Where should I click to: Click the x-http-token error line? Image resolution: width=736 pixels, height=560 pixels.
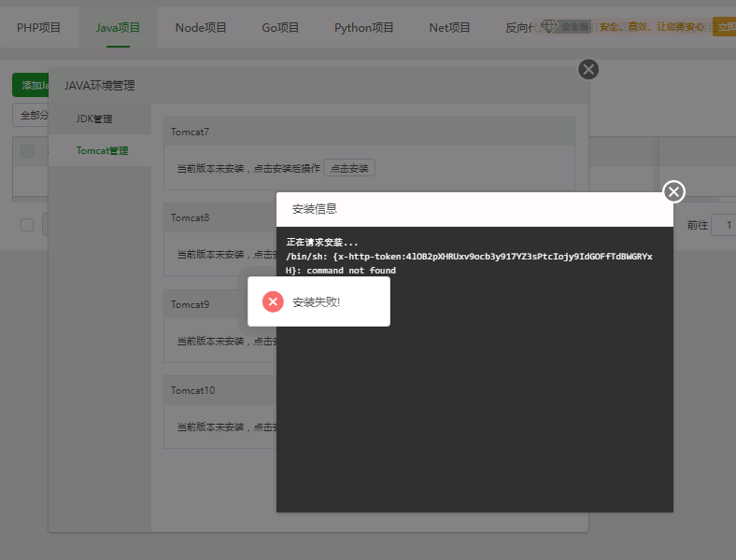469,257
